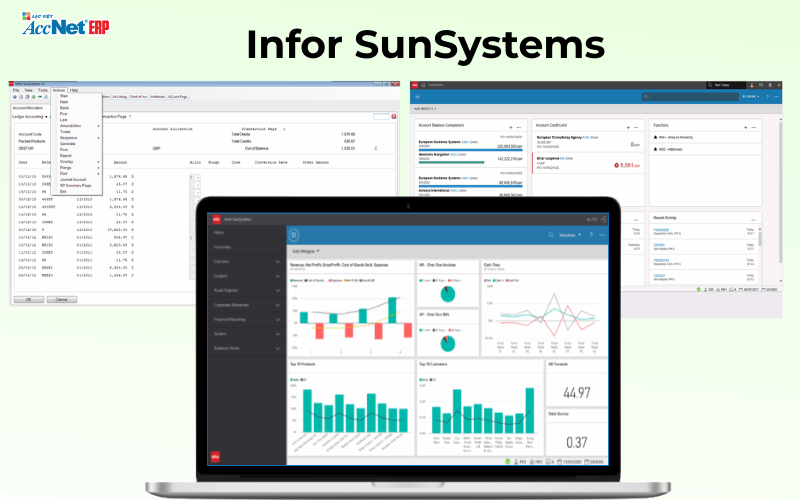
Task: Click the minus icon on Recent Activity widget
Action: (754, 219)
